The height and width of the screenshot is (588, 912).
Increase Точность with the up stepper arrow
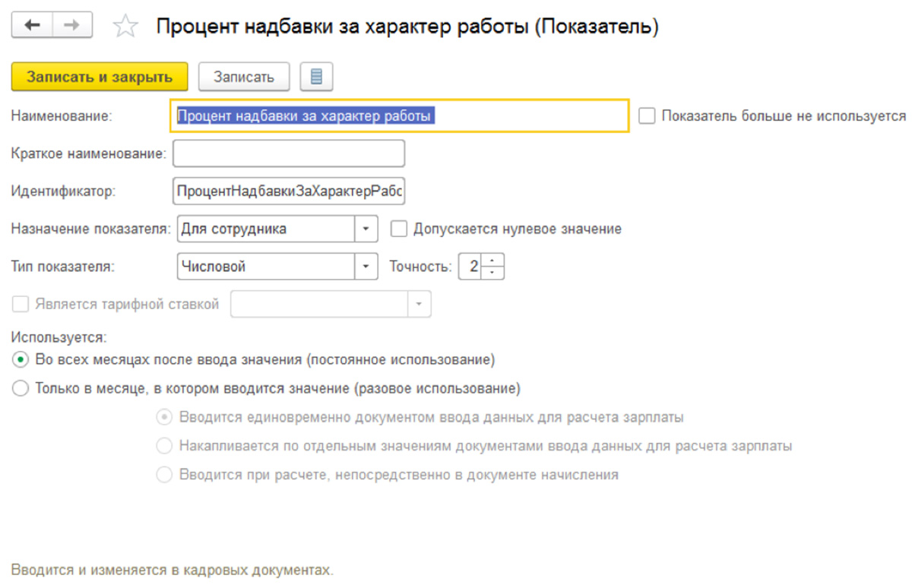click(492, 261)
